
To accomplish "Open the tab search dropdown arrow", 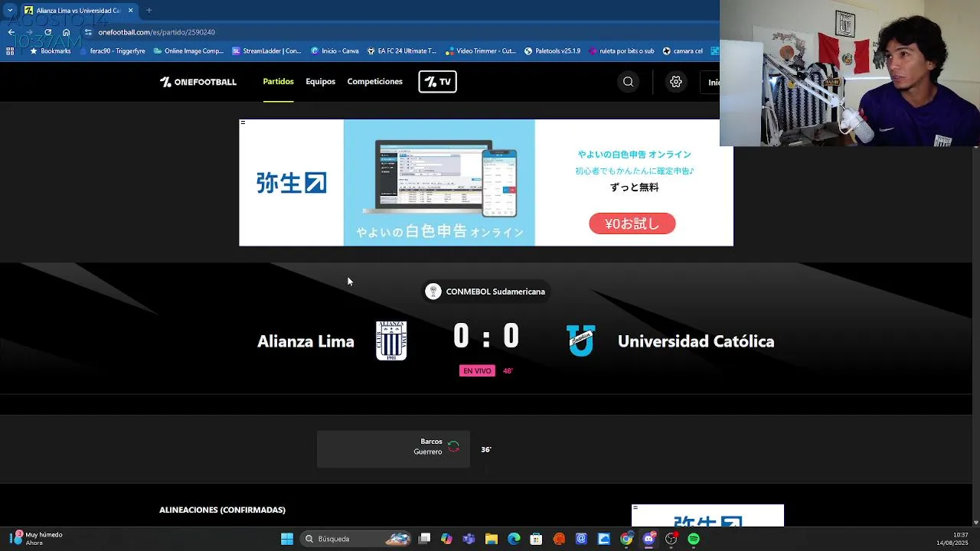I will click(10, 11).
